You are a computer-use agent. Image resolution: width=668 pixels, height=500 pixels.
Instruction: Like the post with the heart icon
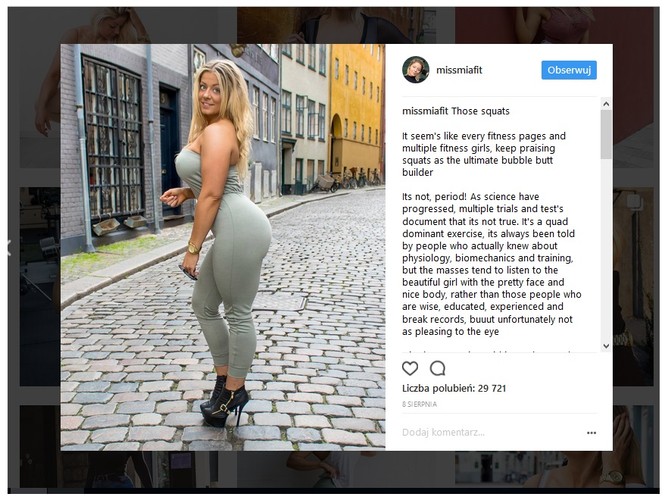(410, 368)
